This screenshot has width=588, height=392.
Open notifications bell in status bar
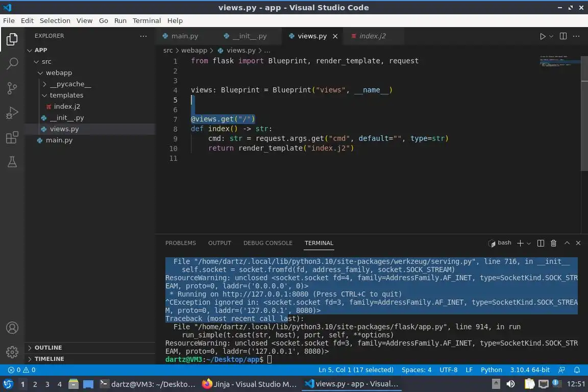[x=577, y=370]
